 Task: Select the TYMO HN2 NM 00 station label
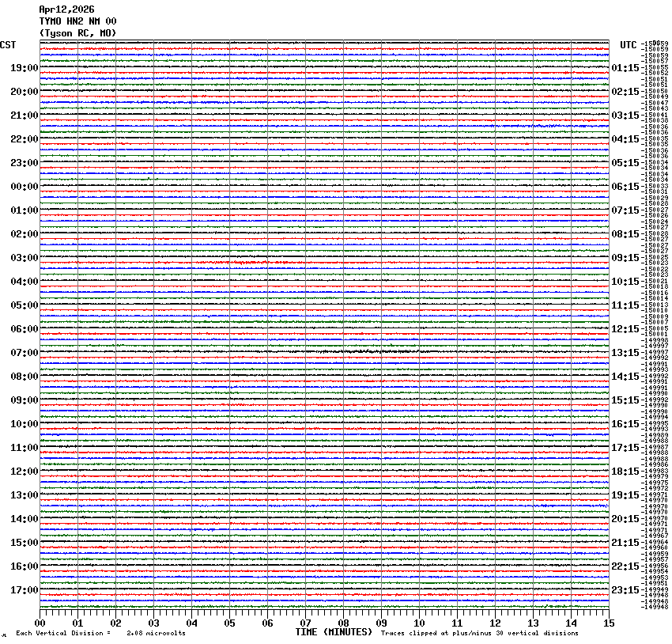coord(77,21)
